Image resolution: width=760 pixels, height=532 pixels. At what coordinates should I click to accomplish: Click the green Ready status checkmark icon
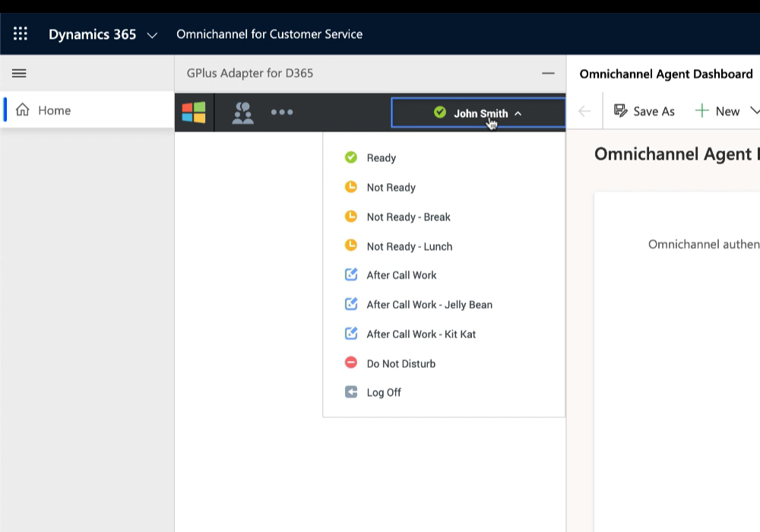coord(351,157)
